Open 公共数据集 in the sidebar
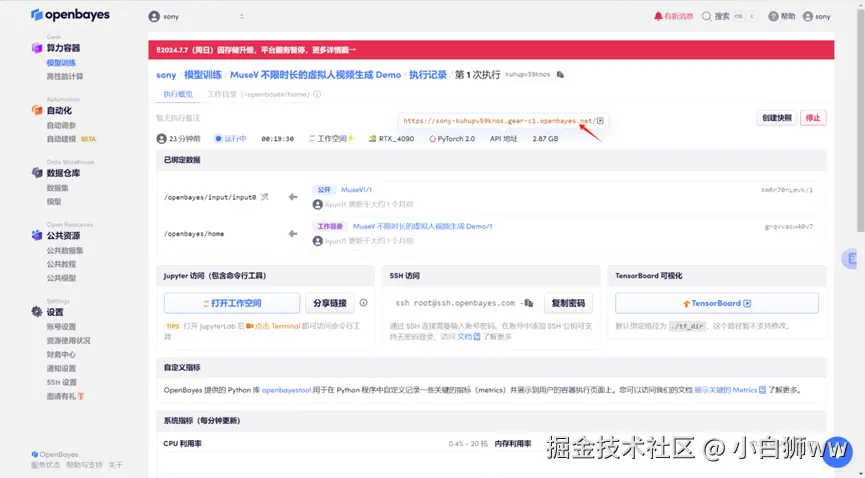The width and height of the screenshot is (865, 478). click(65, 251)
